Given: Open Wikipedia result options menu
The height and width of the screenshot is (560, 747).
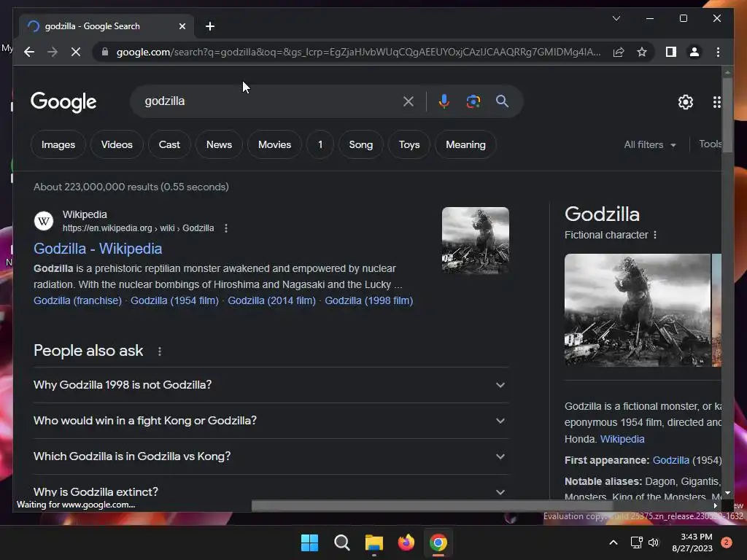Looking at the screenshot, I should tap(226, 228).
